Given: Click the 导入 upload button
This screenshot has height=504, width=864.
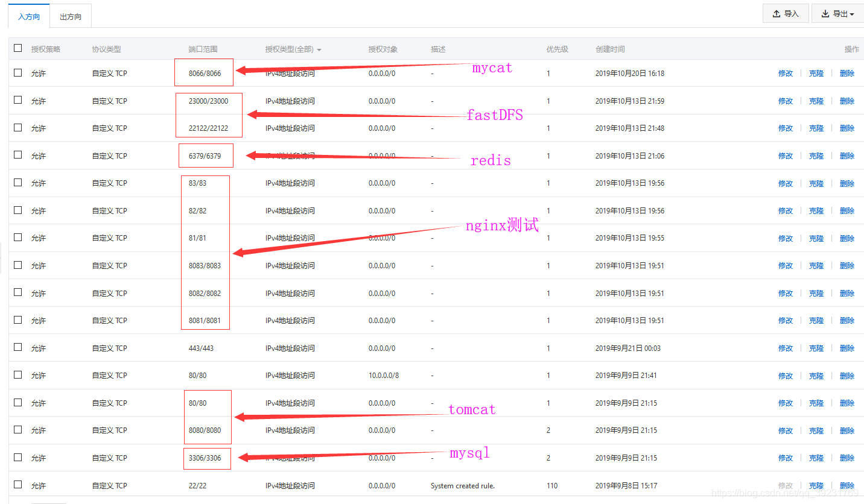Looking at the screenshot, I should [786, 13].
